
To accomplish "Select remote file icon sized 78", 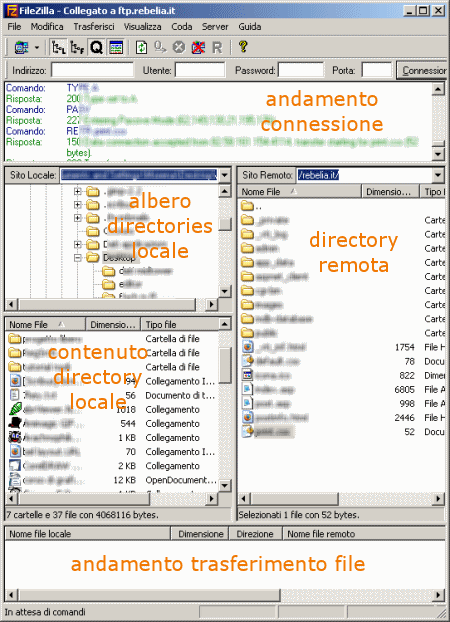I will pos(248,361).
